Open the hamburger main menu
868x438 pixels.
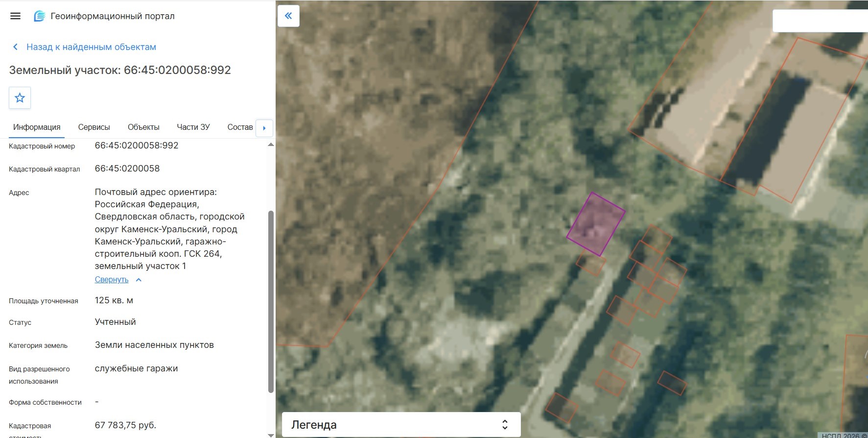pos(15,16)
